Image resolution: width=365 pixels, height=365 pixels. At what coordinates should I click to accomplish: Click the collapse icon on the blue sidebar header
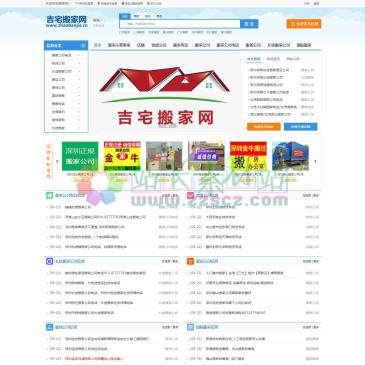(83, 45)
